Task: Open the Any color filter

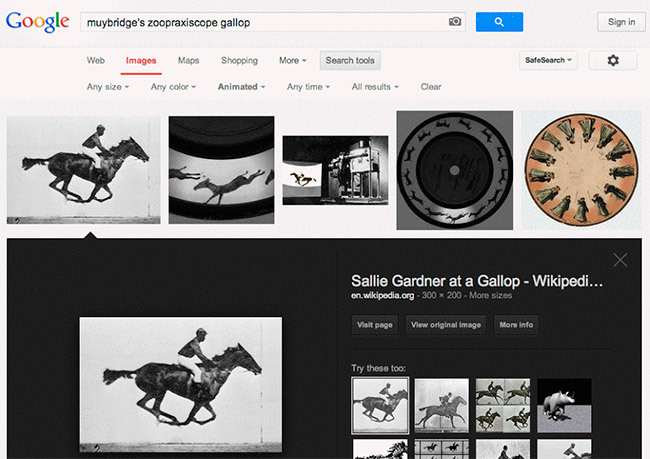Action: pyautogui.click(x=173, y=87)
